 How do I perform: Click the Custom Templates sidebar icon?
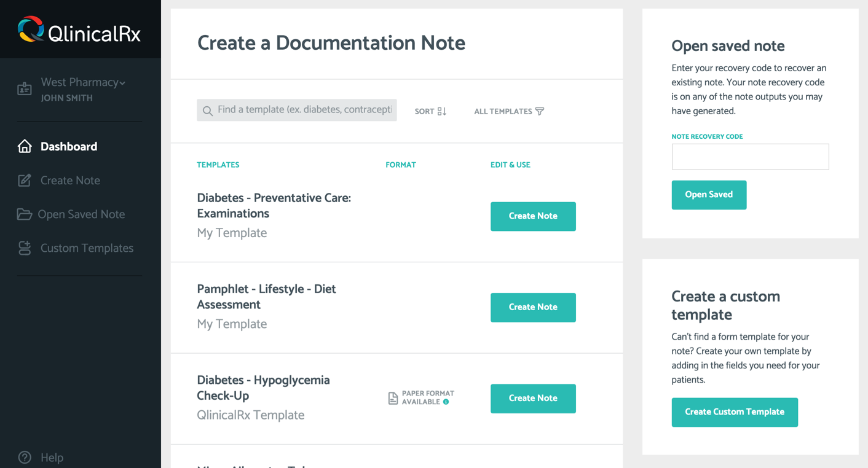25,248
